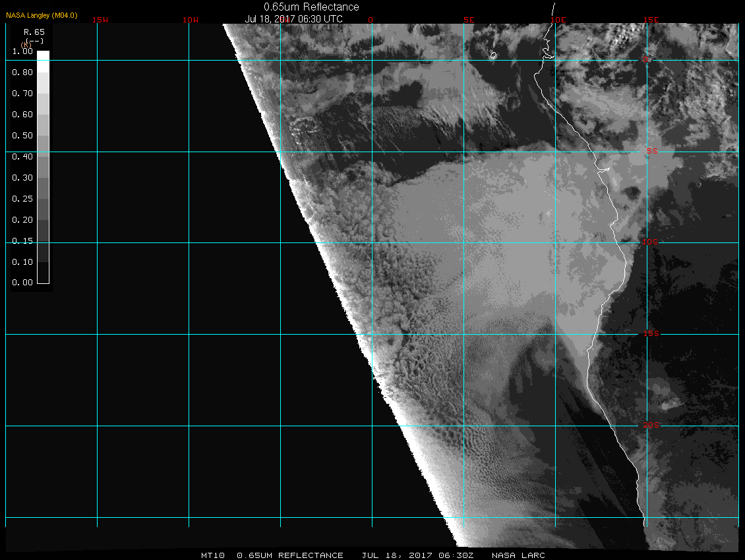
Task: Click the "0.50" color bar value
Action: tap(22, 135)
